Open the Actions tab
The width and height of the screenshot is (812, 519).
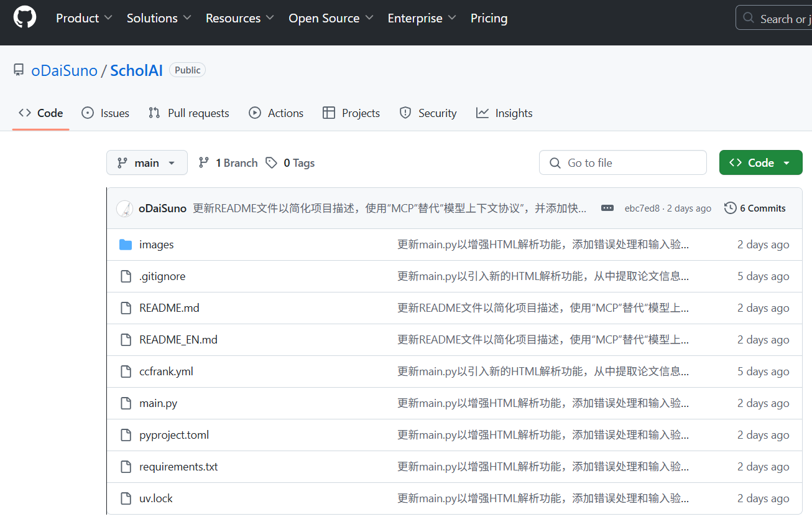(x=276, y=113)
